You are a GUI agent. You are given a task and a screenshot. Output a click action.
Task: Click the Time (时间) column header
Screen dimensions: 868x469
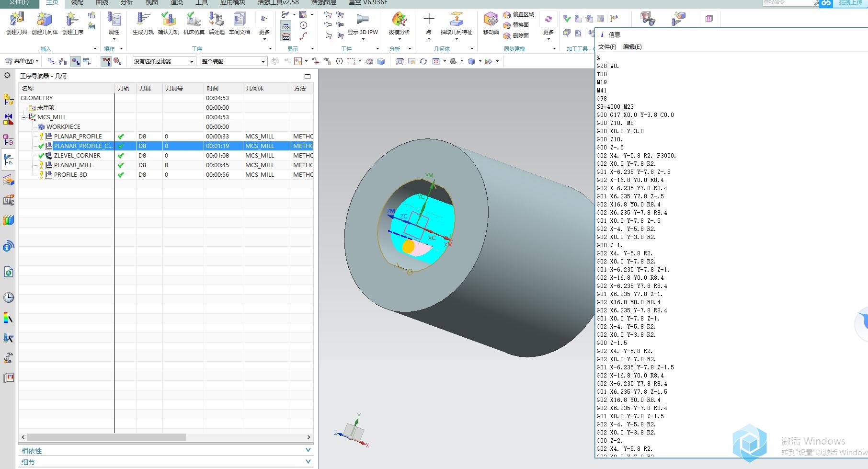click(x=223, y=88)
